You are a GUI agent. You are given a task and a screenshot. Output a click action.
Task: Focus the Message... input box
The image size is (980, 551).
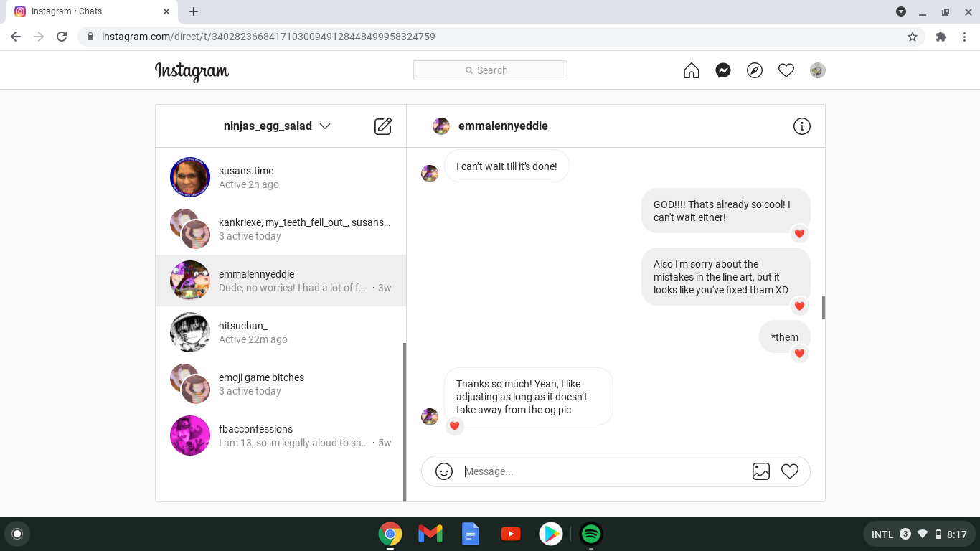point(603,471)
